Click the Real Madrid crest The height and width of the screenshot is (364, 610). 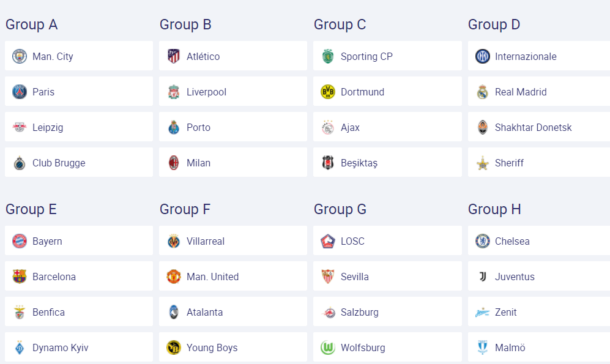point(482,92)
